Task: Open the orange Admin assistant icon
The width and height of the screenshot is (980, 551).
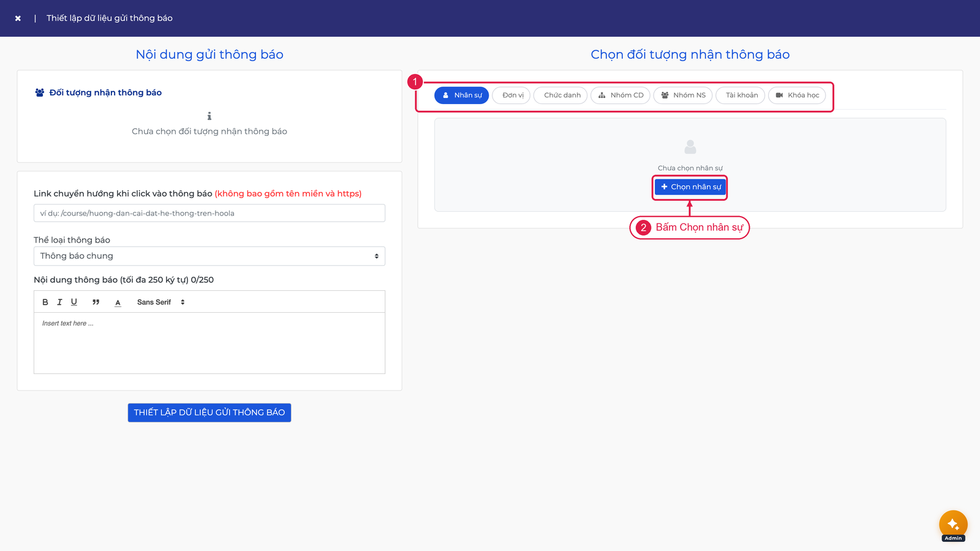Action: [x=953, y=525]
